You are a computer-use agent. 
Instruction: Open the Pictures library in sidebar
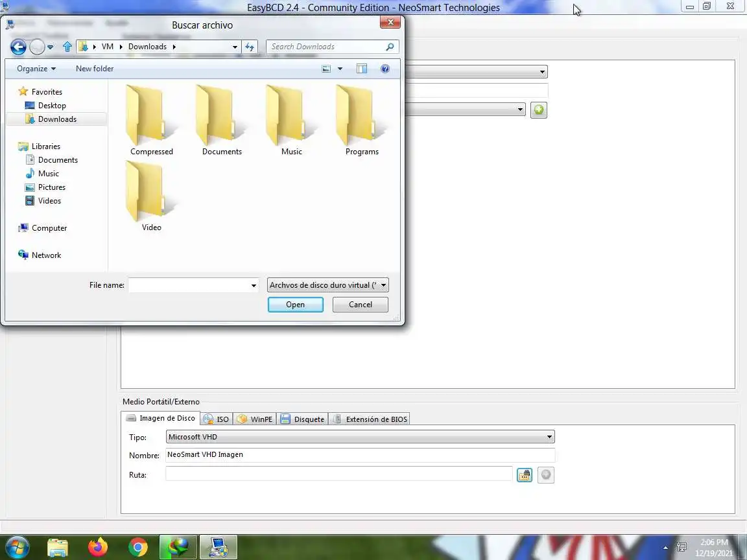coord(51,187)
